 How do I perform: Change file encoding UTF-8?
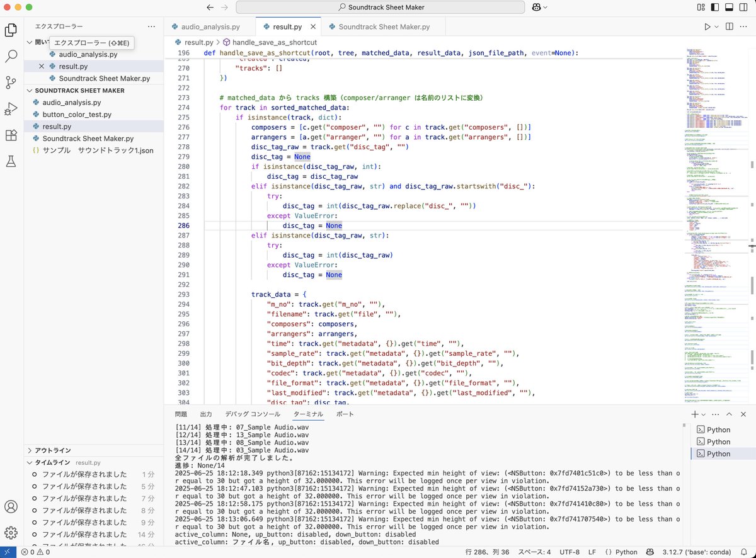click(569, 552)
